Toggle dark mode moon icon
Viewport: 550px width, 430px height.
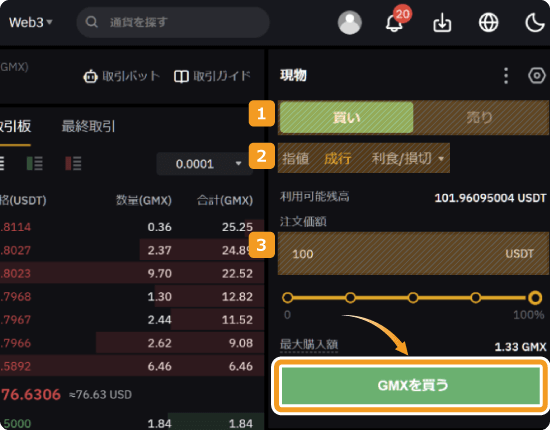[535, 22]
